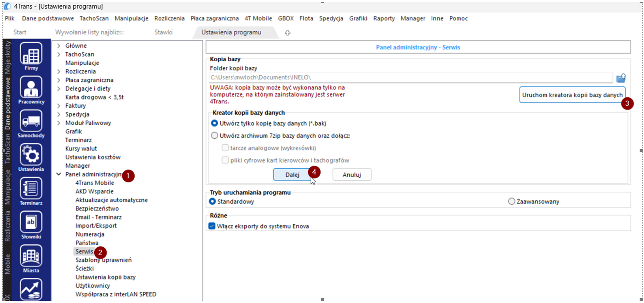Disable 'Włącz eksporty do systemu Enova' checkbox
This screenshot has height=303, width=644.
click(212, 226)
